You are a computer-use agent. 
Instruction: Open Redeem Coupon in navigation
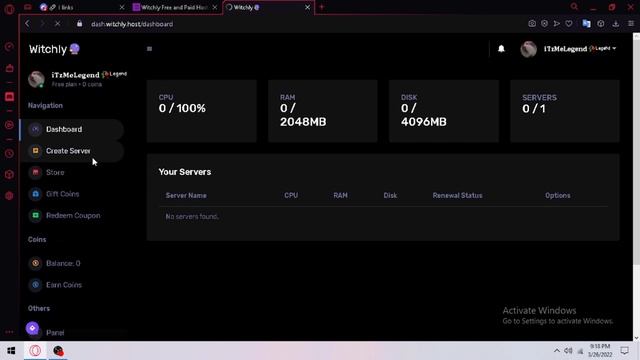click(72, 216)
